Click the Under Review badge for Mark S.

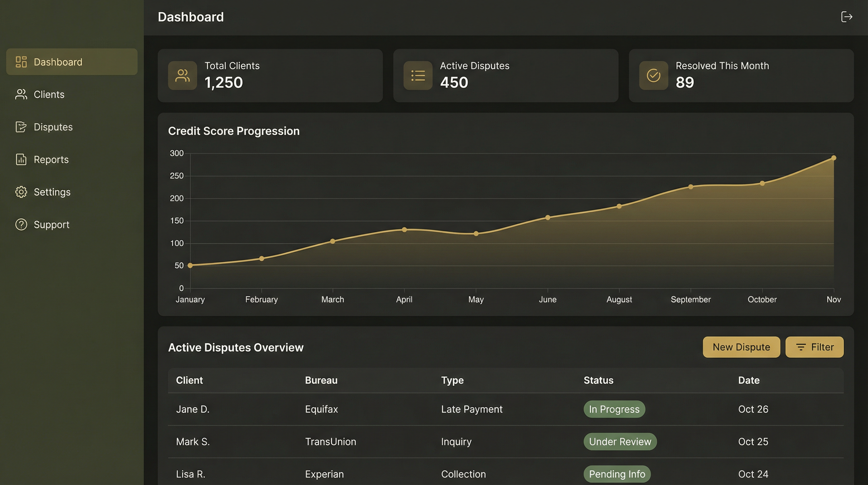[x=620, y=441]
